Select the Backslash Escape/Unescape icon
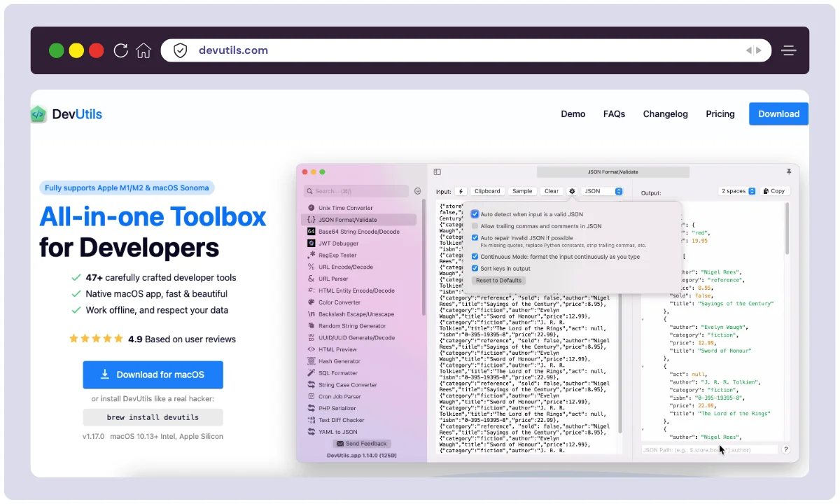 pos(311,314)
